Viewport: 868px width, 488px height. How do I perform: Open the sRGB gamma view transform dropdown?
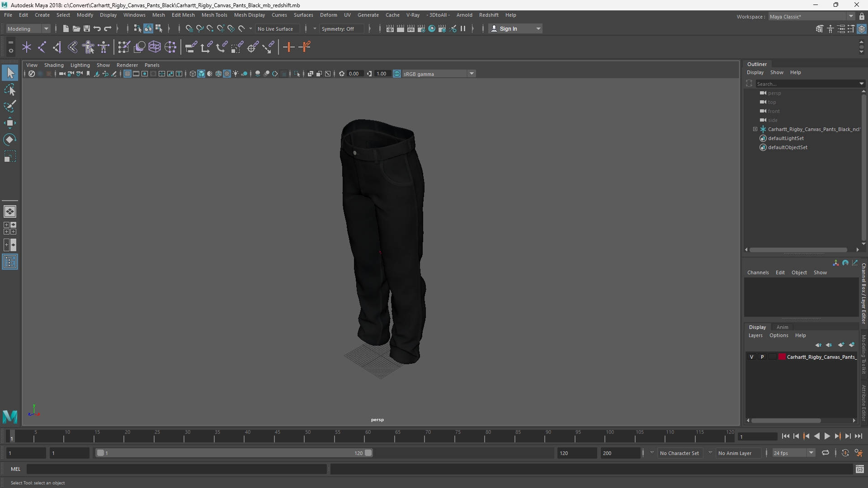(x=439, y=74)
